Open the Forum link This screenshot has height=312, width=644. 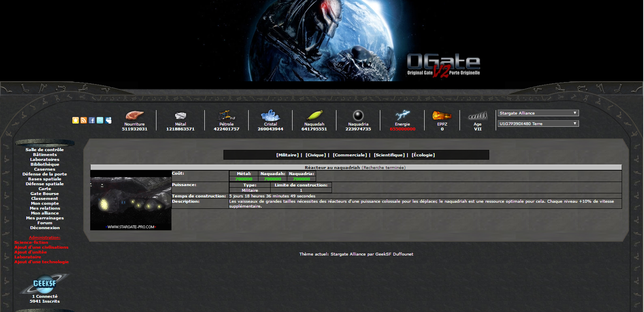[45, 223]
